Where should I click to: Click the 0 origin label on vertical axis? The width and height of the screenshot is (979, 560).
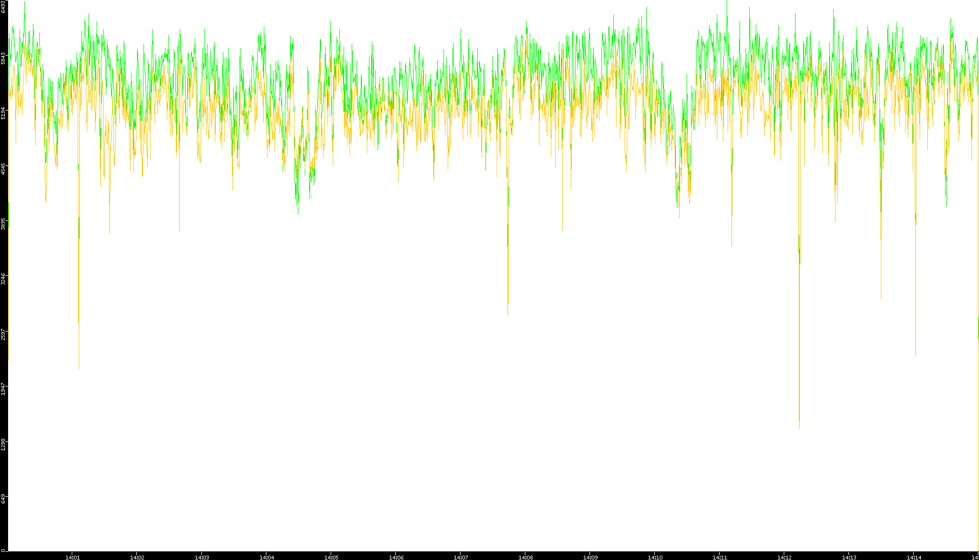pyautogui.click(x=3, y=550)
